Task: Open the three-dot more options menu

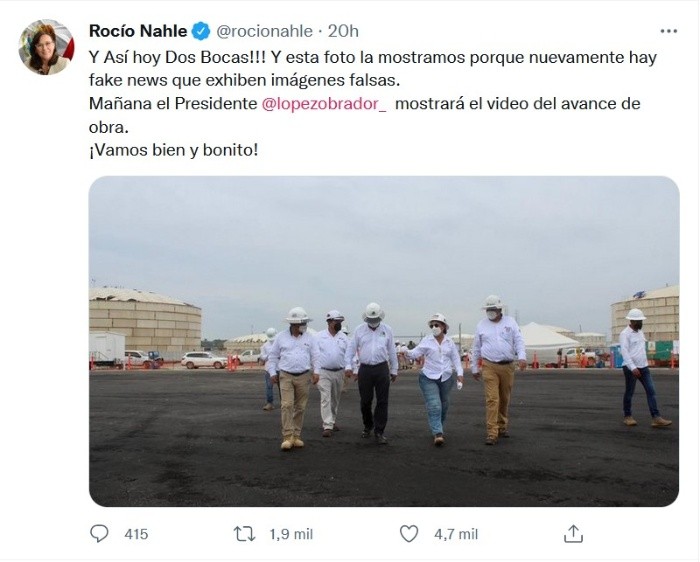Action: coord(668,31)
